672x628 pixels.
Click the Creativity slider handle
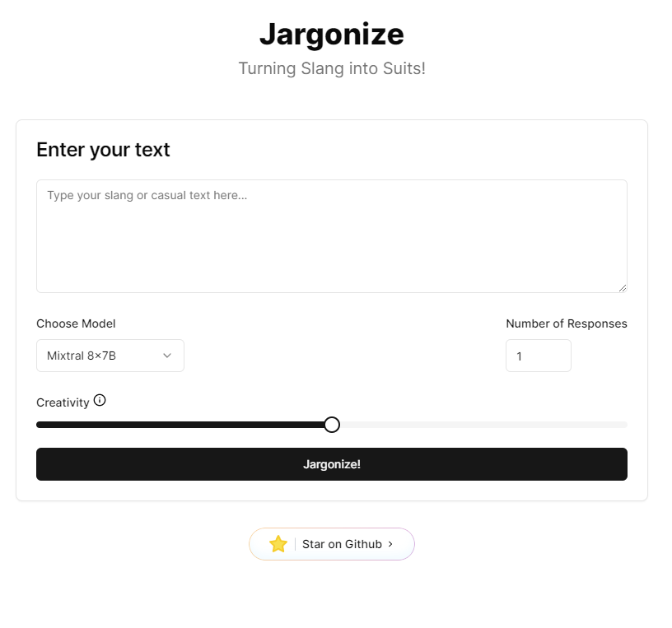point(331,424)
